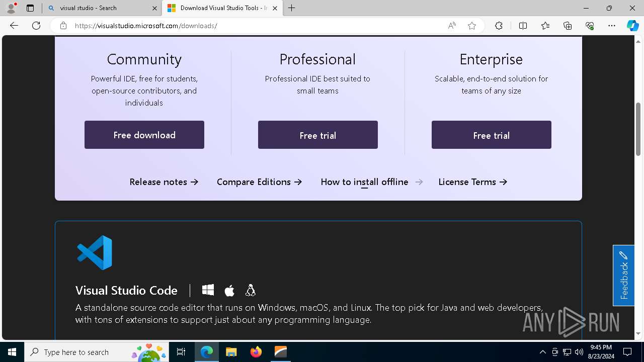Click the scrollbar up arrow

click(638, 41)
